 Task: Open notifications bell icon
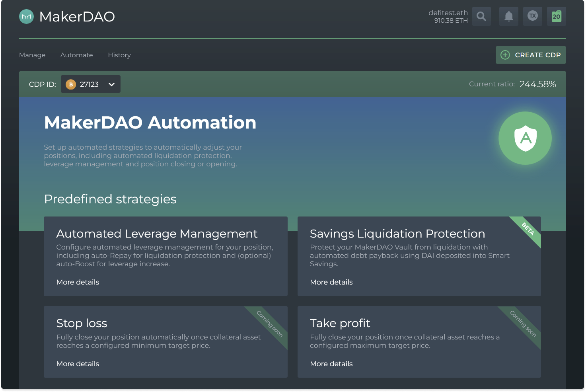point(509,16)
